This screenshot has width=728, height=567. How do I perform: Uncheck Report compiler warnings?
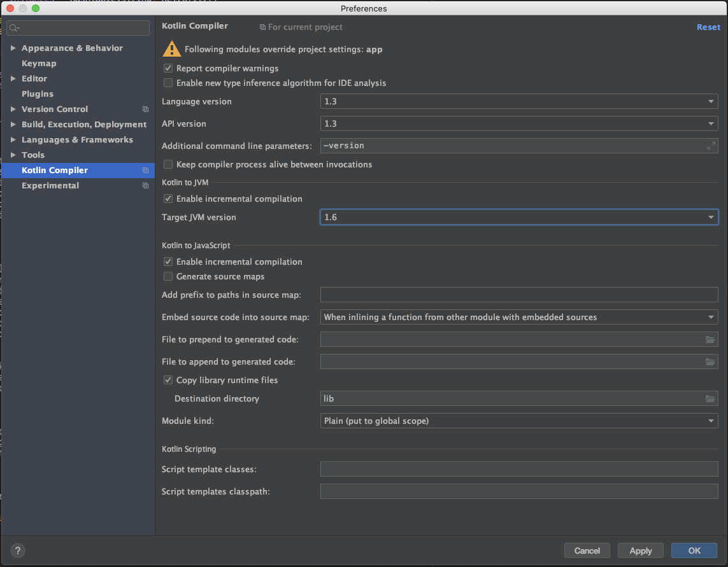click(x=168, y=68)
